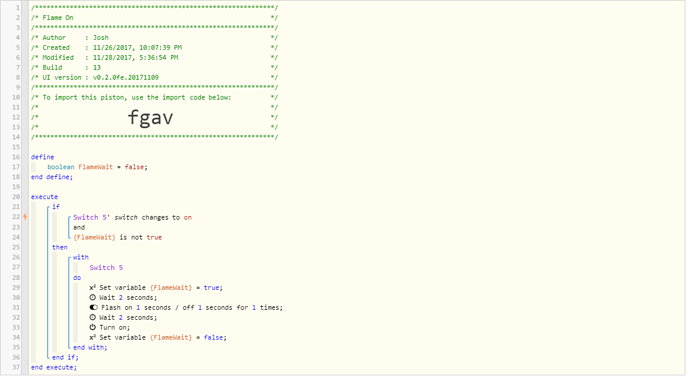Click the Switch 5 device under with
The image size is (690, 380).
point(106,267)
